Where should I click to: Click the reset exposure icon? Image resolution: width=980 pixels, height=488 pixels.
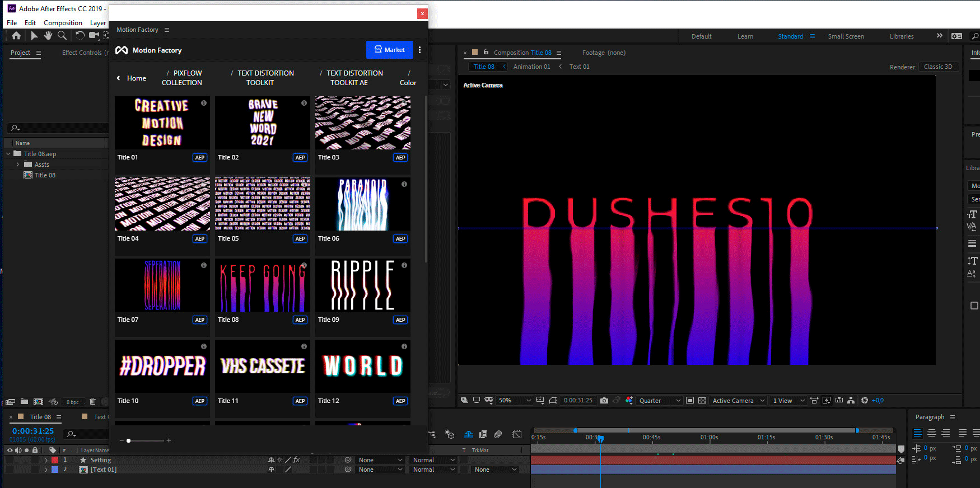click(865, 401)
